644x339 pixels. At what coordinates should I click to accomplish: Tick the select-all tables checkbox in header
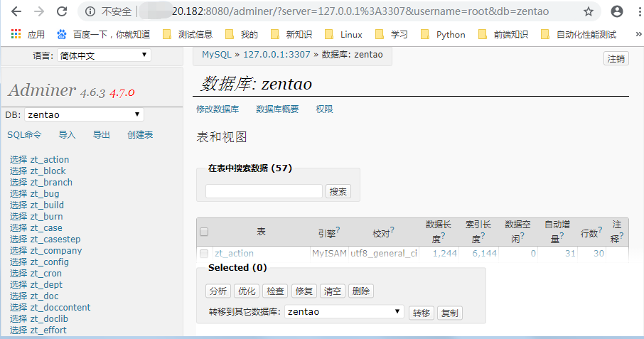click(x=204, y=232)
